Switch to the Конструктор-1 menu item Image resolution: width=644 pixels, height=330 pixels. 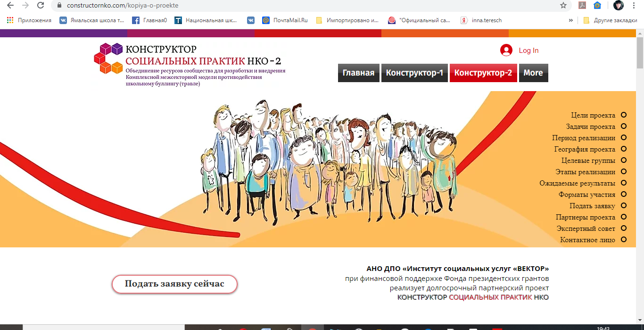tap(414, 73)
